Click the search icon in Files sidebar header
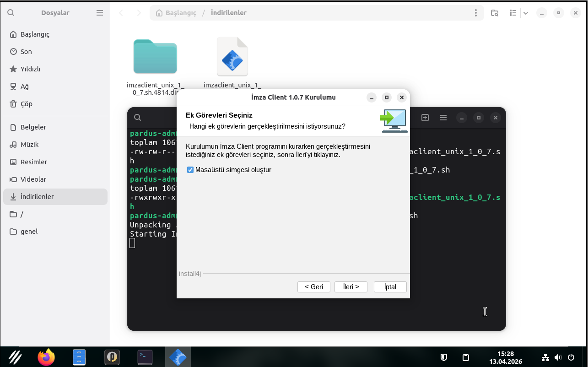 tap(11, 13)
